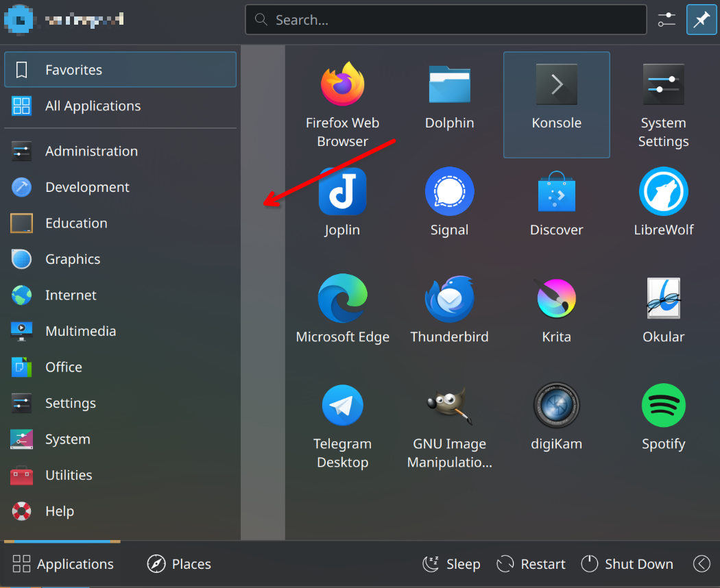
Task: Select the Favorites category
Action: [x=120, y=70]
